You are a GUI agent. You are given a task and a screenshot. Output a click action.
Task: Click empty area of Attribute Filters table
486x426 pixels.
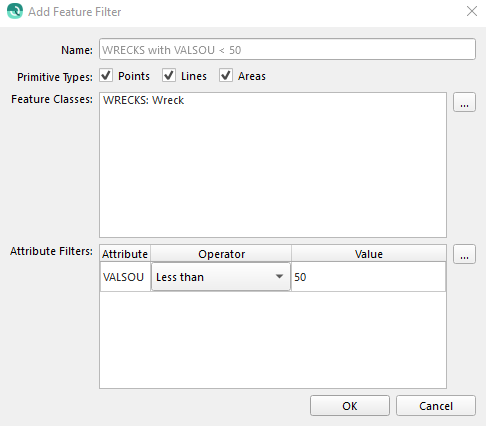[273, 339]
